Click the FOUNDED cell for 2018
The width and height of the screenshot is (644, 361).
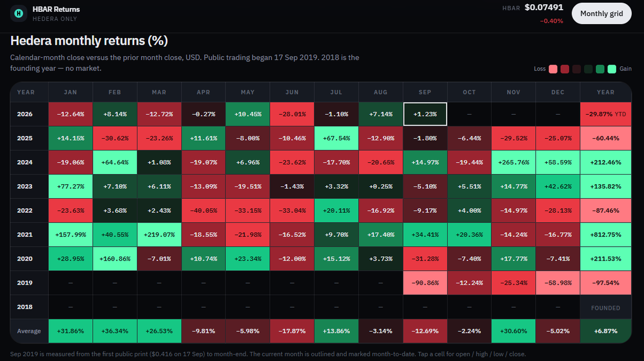(x=606, y=308)
